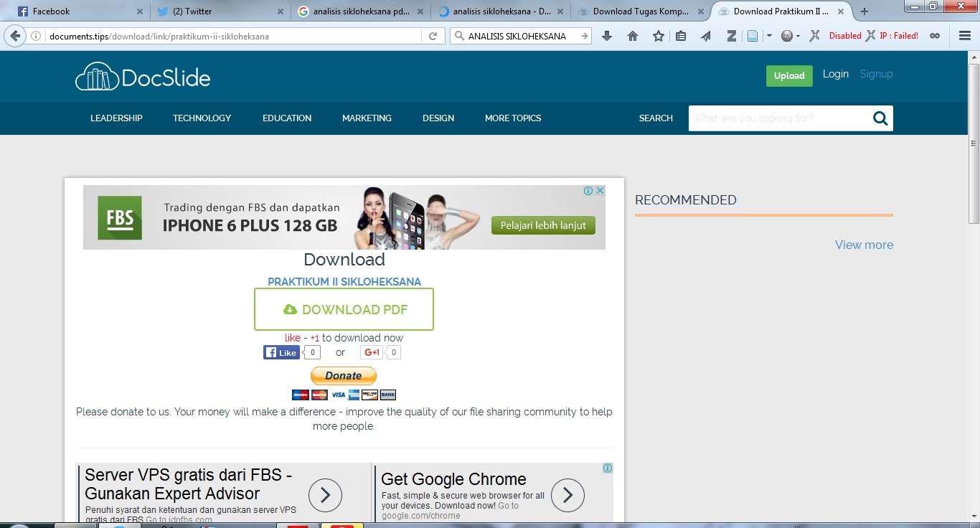The image size is (980, 528).
Task: Expand the dropdown arrow beside the page icon
Action: [x=769, y=36]
